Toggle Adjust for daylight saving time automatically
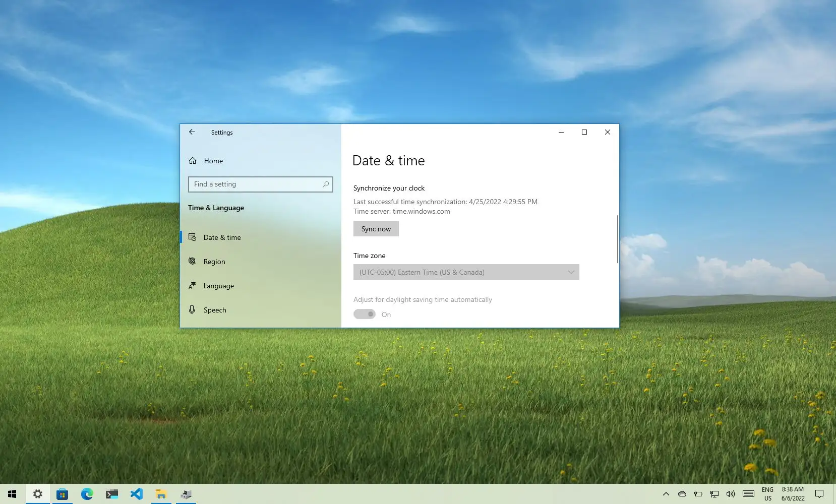The image size is (836, 504). [x=365, y=313]
